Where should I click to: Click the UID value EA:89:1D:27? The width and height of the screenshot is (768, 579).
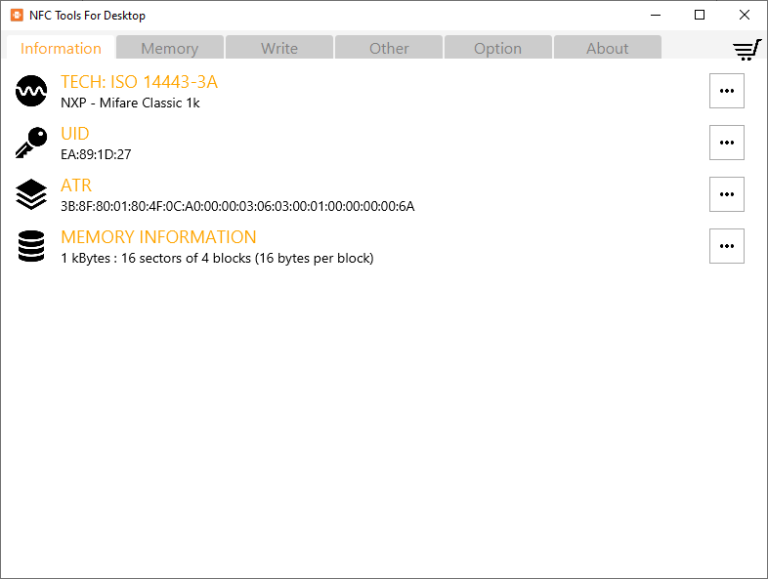pyautogui.click(x=96, y=155)
